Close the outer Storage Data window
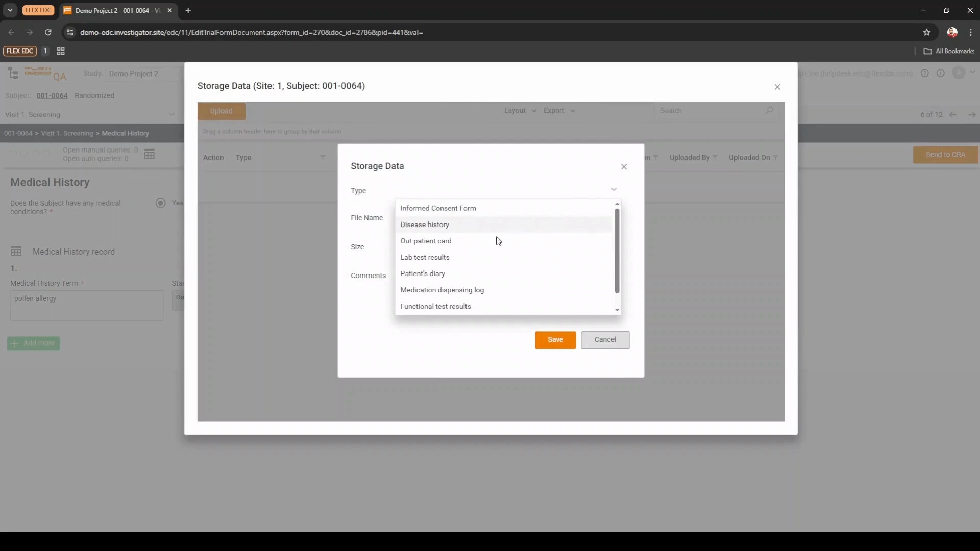Screen dimensions: 980x551 777,87
